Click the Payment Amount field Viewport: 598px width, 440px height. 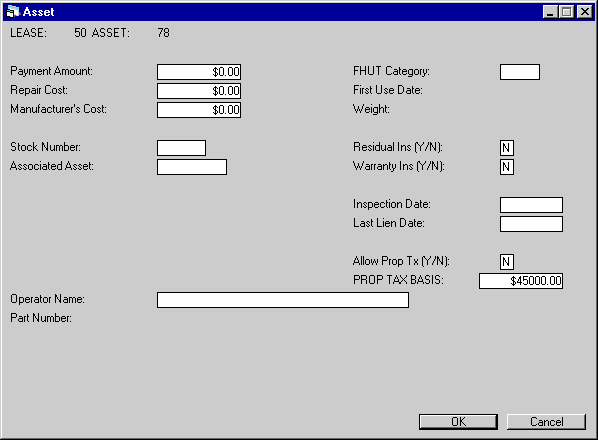coord(199,72)
